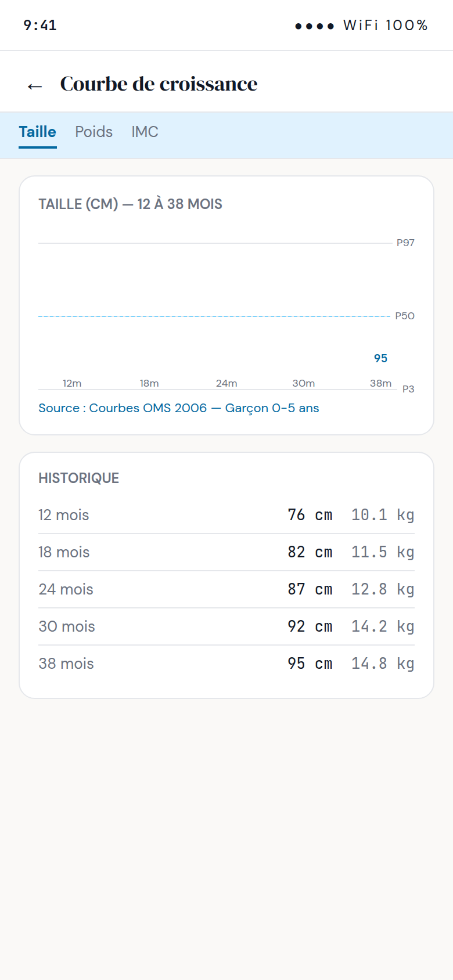The height and width of the screenshot is (980, 453).
Task: Select the Taille tab
Action: click(x=38, y=132)
